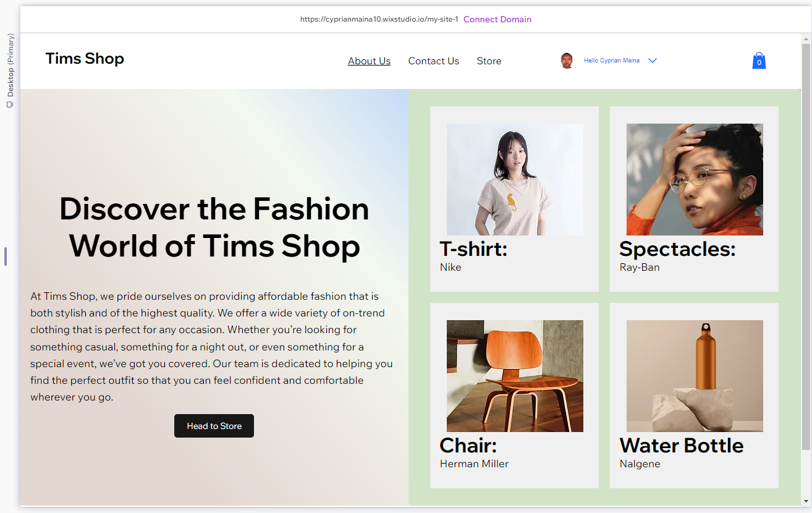This screenshot has width=812, height=513.
Task: Open the Chair product photo
Action: 515,376
